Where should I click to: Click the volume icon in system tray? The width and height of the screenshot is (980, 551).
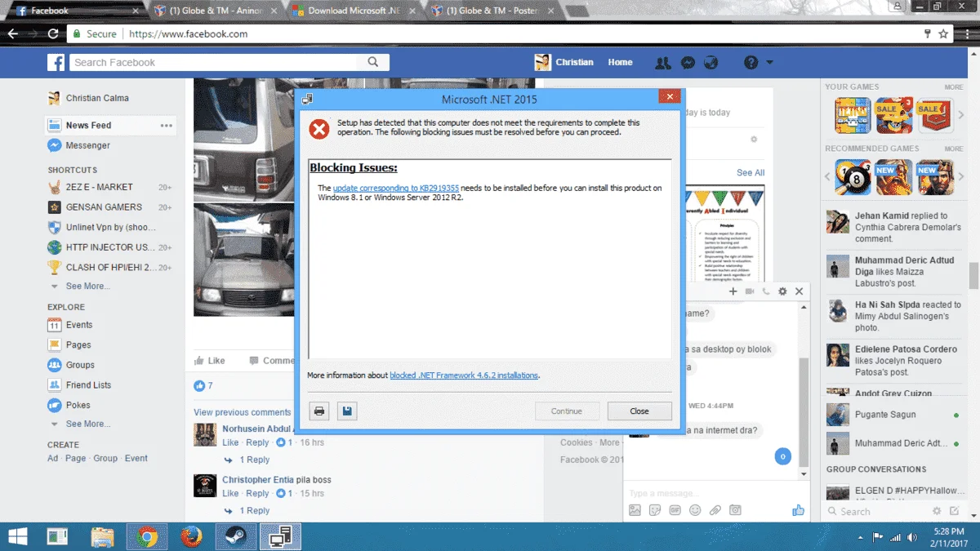[x=913, y=537]
